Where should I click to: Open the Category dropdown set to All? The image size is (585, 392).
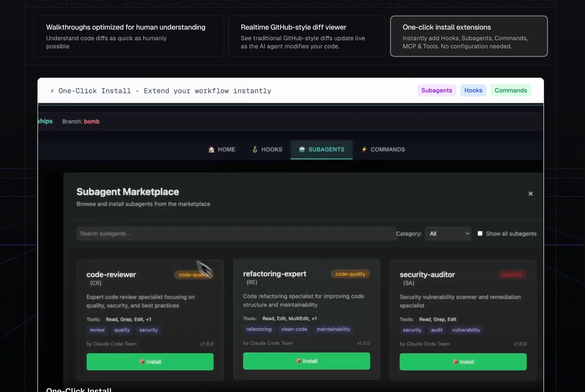pyautogui.click(x=449, y=234)
